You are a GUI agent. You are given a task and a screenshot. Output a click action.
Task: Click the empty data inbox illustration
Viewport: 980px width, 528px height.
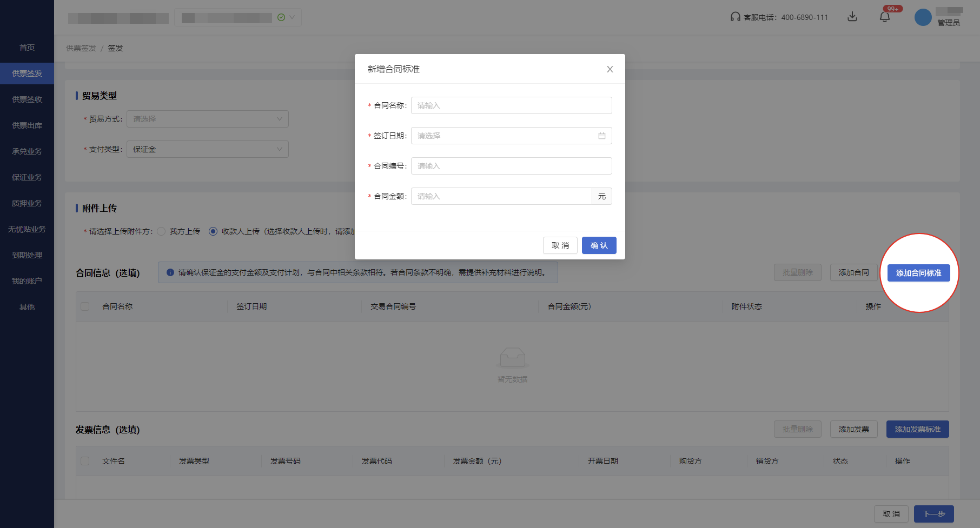512,358
